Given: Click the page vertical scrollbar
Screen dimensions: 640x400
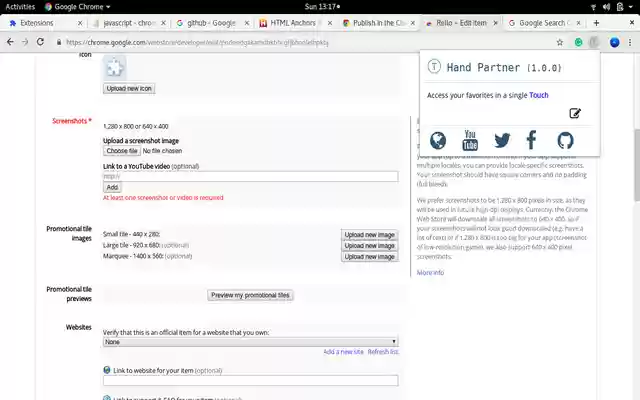Looking at the screenshot, I should click(x=637, y=165).
